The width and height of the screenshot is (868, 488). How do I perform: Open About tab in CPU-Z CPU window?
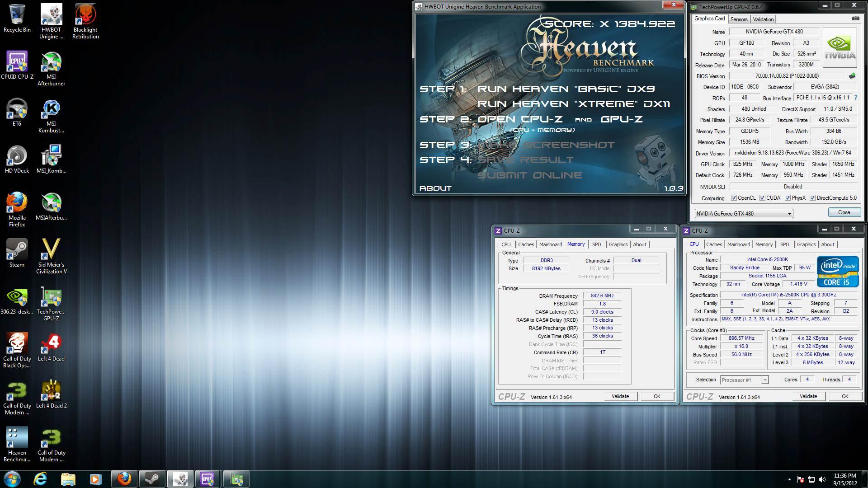[827, 244]
